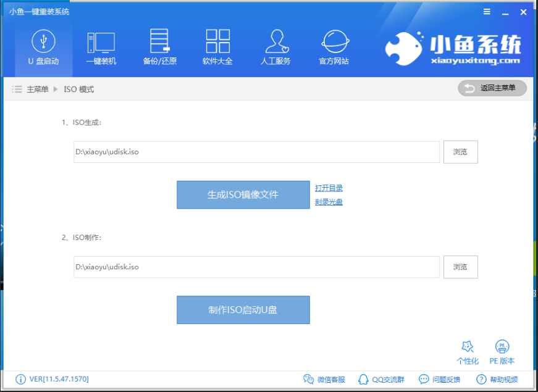
Task: Open 微信客服 in the status bar
Action: 324,379
